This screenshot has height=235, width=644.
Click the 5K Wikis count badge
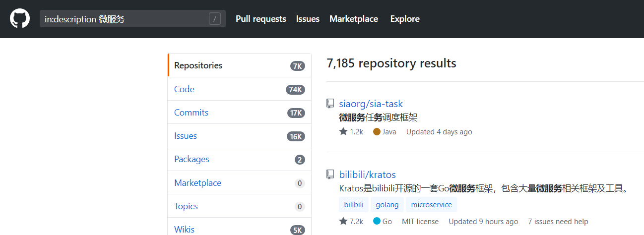point(298,230)
